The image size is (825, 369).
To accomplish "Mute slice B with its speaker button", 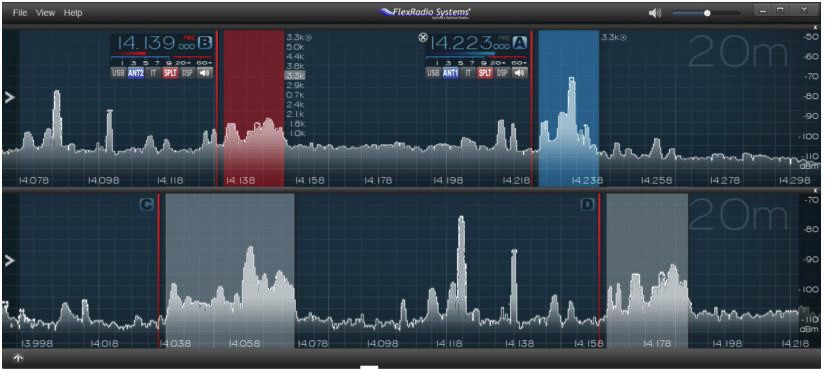I will pyautogui.click(x=205, y=73).
